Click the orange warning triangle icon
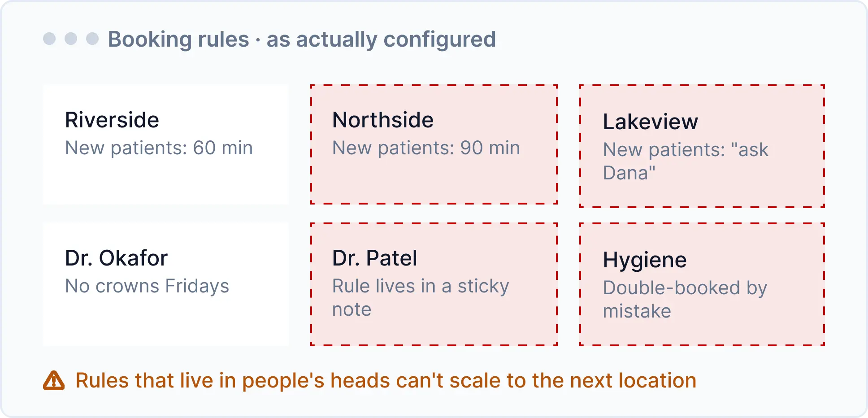The height and width of the screenshot is (418, 868). 54,381
